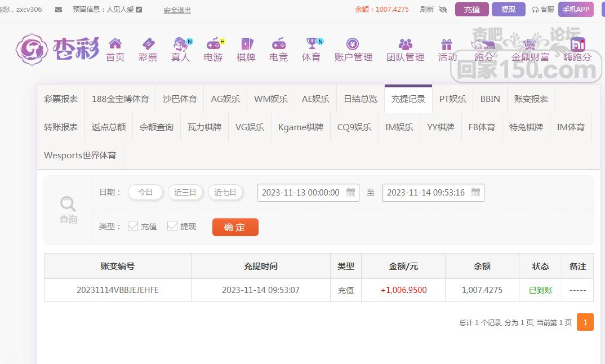Click the 团队管理 team icon

(x=405, y=44)
